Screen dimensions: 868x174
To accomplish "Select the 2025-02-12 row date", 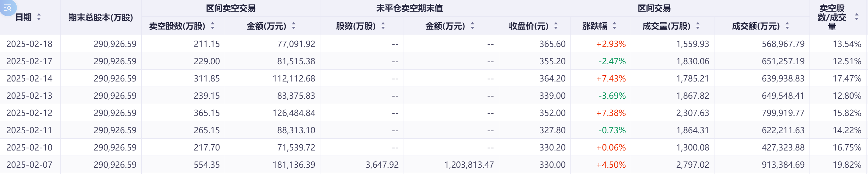I will pyautogui.click(x=29, y=113).
